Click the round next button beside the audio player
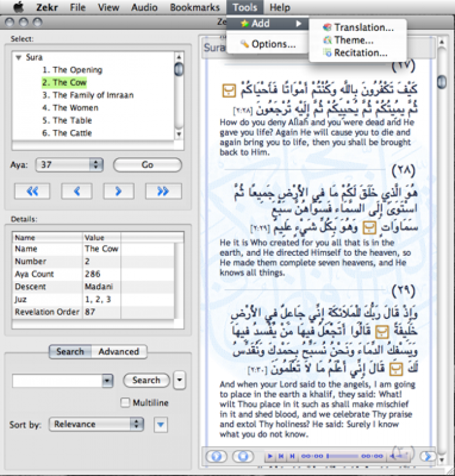The height and width of the screenshot is (476, 455). click(x=428, y=456)
